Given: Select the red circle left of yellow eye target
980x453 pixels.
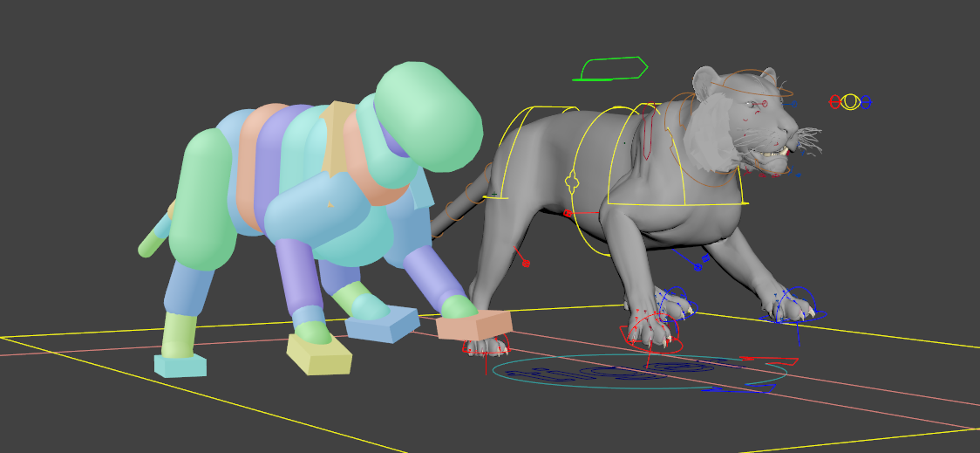Looking at the screenshot, I should [834, 101].
